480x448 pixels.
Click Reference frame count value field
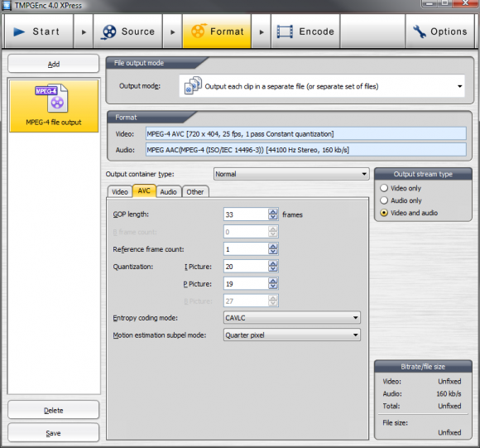click(x=246, y=249)
